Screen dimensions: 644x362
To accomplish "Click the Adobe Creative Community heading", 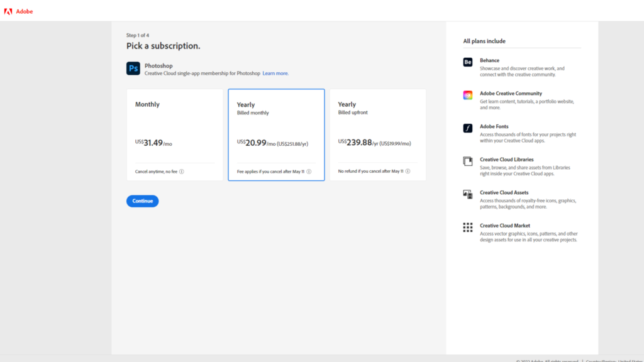I will tap(511, 94).
